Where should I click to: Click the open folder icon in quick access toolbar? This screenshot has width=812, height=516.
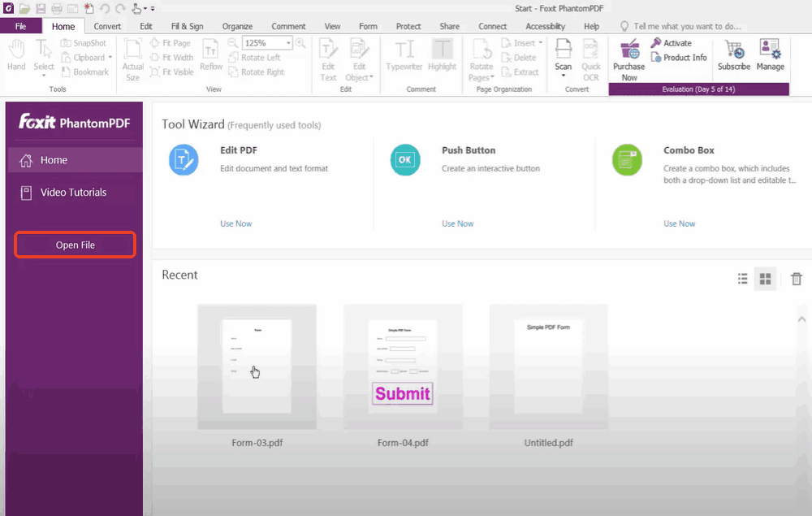[x=24, y=8]
